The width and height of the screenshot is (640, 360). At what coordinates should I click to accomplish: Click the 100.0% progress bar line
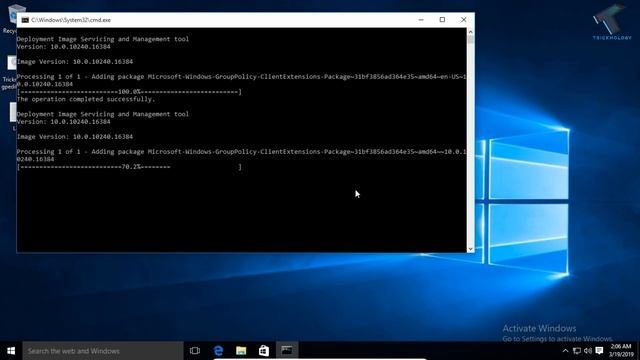coord(129,92)
